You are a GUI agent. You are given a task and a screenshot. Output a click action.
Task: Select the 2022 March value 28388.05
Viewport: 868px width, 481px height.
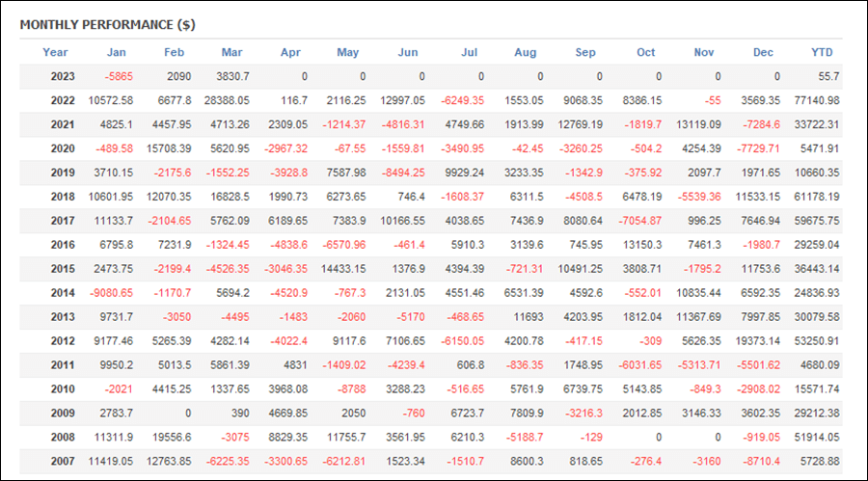[227, 101]
